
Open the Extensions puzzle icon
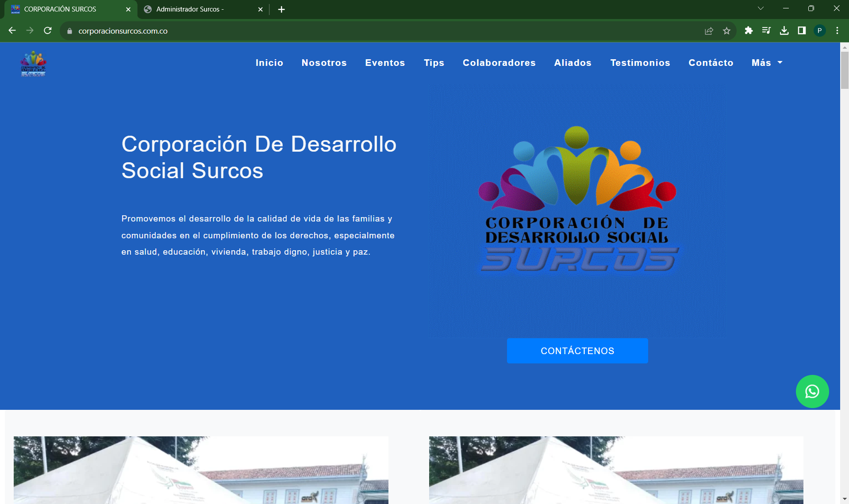click(749, 31)
